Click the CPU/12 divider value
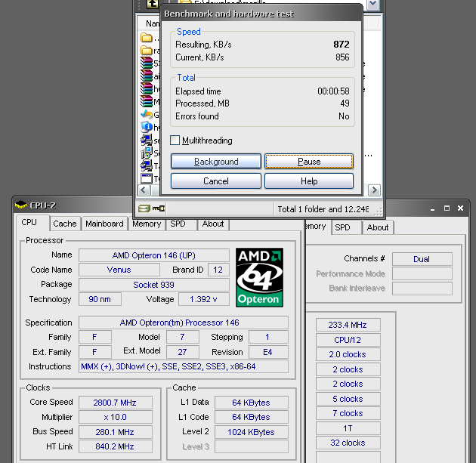476x463 pixels. point(348,340)
